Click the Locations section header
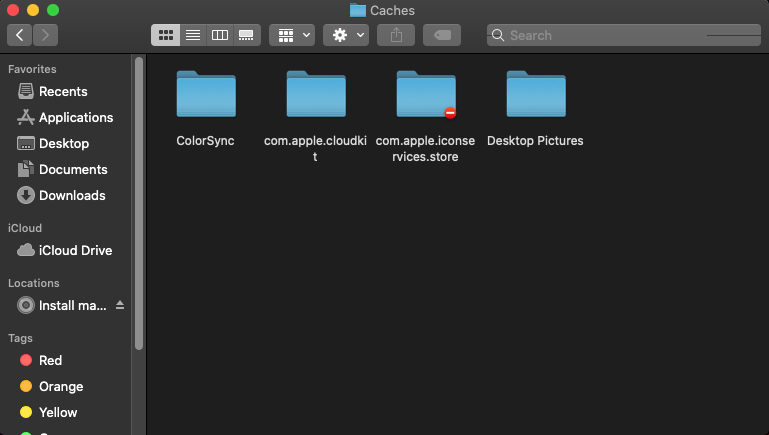The width and height of the screenshot is (769, 435). (33, 283)
